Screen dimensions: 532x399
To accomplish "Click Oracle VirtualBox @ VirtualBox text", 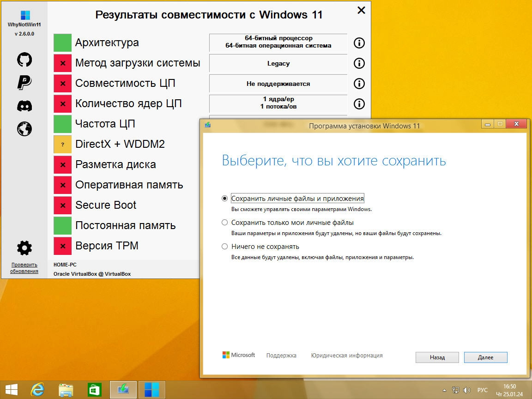I will pyautogui.click(x=92, y=274).
